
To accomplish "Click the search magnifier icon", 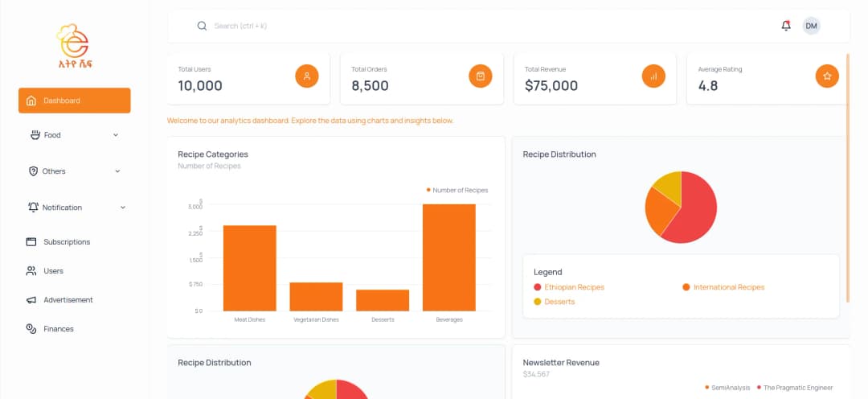I will tap(202, 26).
